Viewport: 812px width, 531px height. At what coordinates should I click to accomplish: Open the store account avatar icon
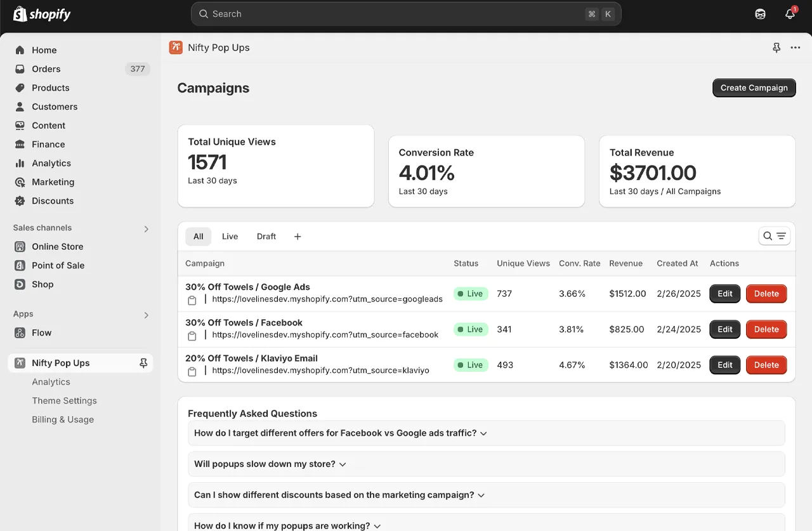coord(760,14)
